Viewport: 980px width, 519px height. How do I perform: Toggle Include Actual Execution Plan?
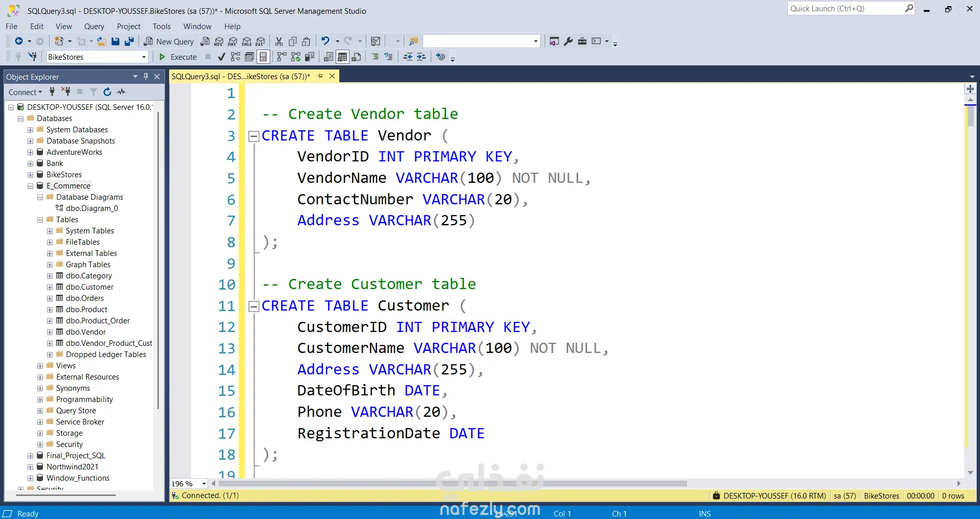tap(282, 57)
